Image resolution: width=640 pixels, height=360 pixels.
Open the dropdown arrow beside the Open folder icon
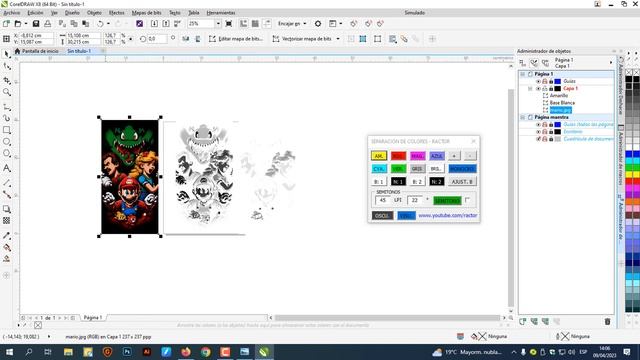[x=25, y=24]
